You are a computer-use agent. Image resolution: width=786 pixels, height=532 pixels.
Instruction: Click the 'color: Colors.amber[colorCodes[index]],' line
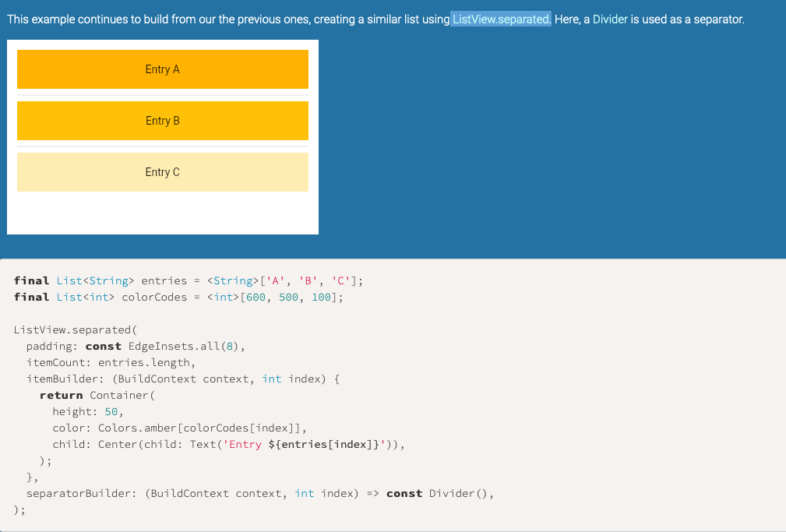click(x=179, y=428)
